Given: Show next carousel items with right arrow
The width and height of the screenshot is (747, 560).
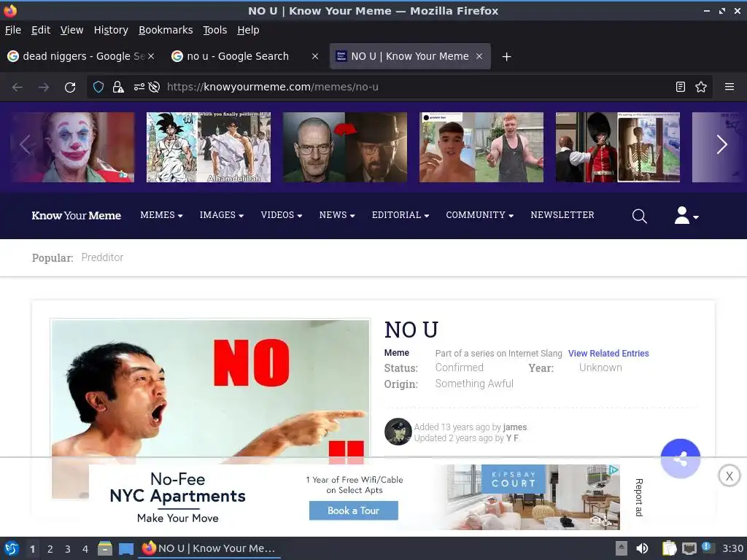Looking at the screenshot, I should (721, 145).
